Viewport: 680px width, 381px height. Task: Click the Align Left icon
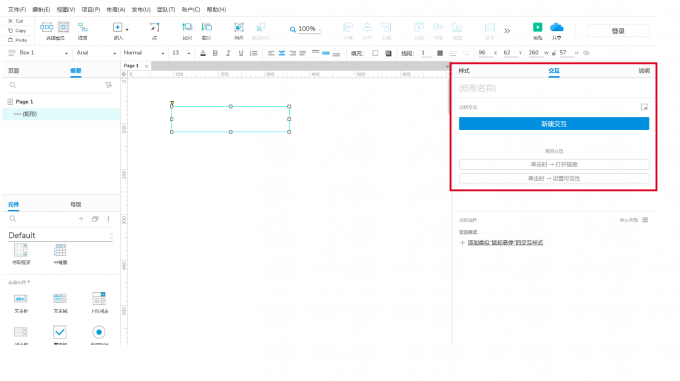tap(348, 27)
